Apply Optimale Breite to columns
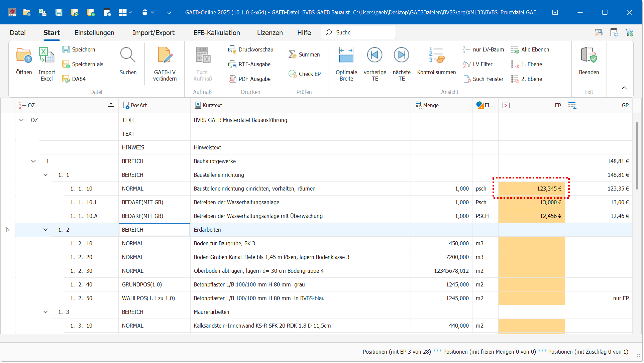The width and height of the screenshot is (644, 363). 346,55
